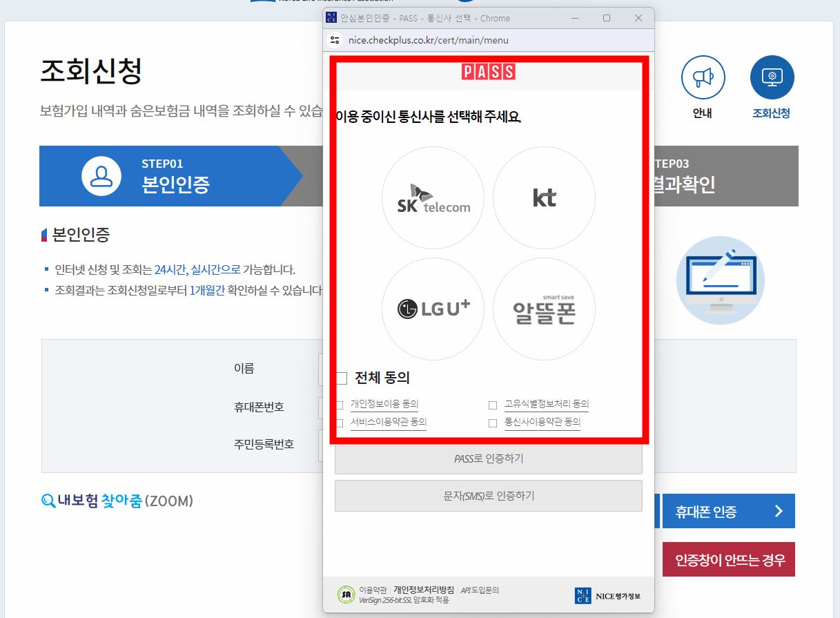Click the PASS logo in popup header
Viewport: 840px width, 618px height.
(489, 71)
